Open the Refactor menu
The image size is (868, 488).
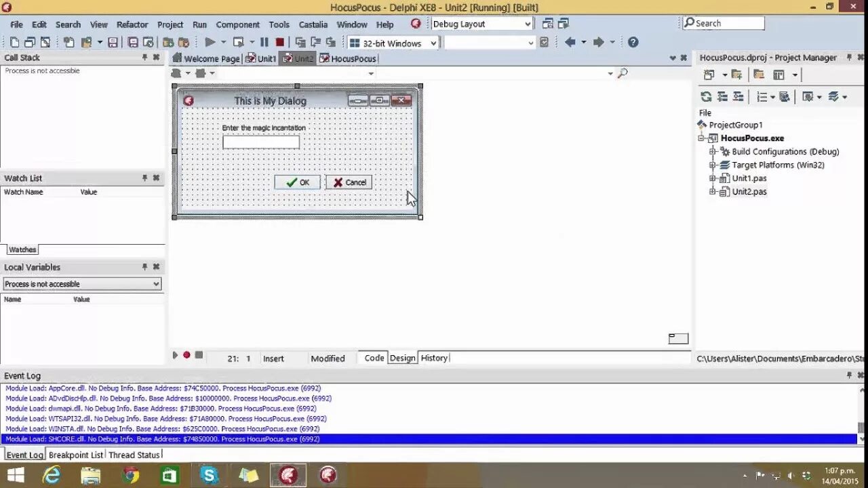click(x=132, y=24)
